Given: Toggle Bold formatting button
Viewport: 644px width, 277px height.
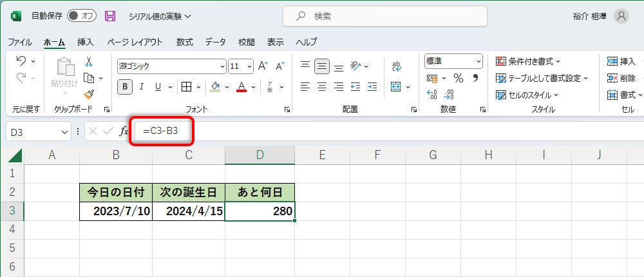Looking at the screenshot, I should [x=125, y=86].
